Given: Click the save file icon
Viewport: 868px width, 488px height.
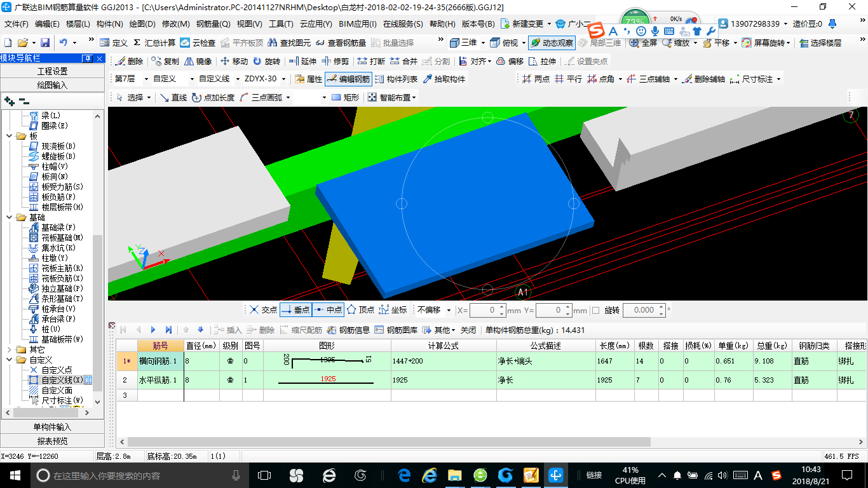Looking at the screenshot, I should coord(45,43).
